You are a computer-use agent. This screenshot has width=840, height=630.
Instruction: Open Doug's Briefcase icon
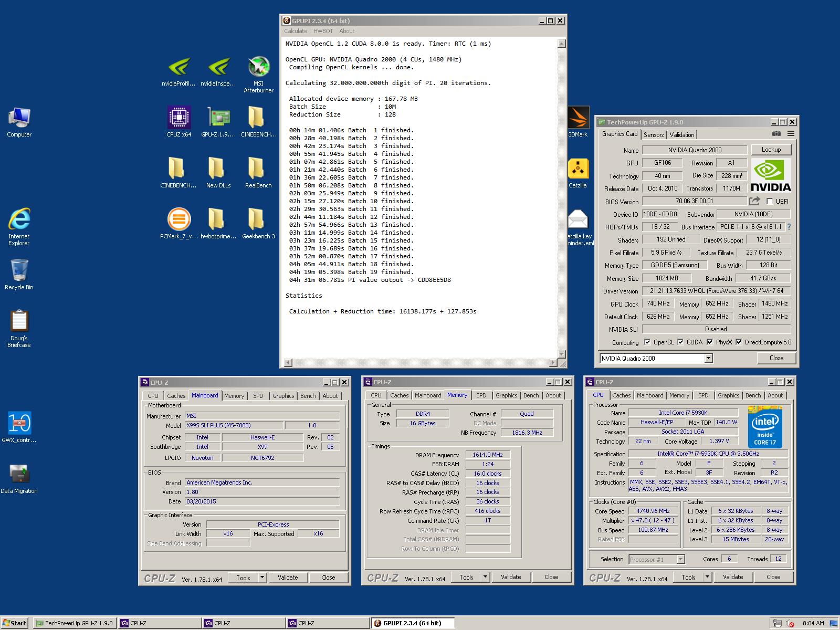pos(19,329)
